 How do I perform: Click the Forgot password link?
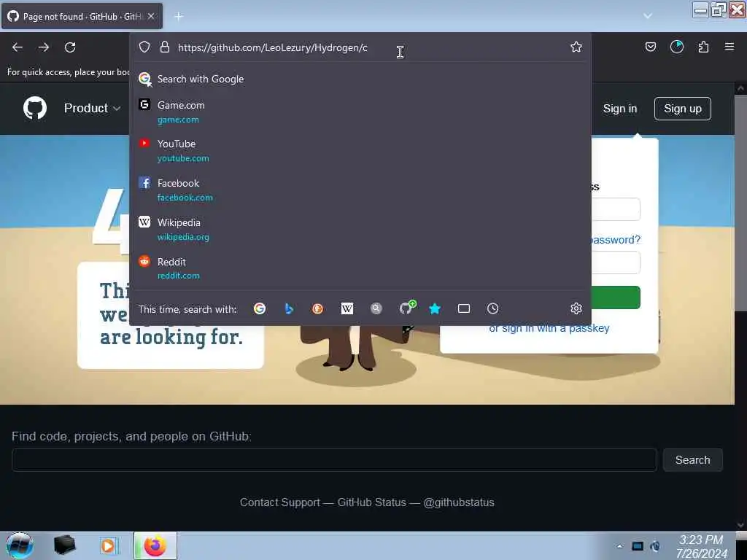click(x=616, y=239)
